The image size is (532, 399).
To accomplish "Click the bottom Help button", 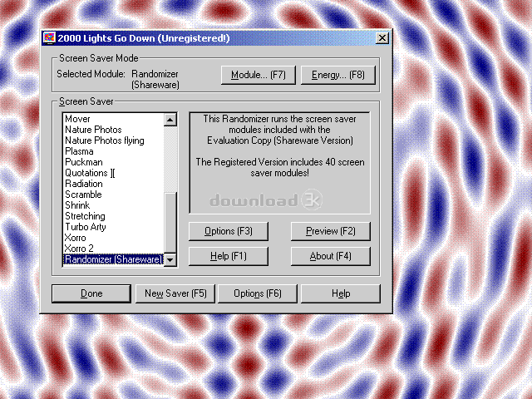I will [341, 293].
